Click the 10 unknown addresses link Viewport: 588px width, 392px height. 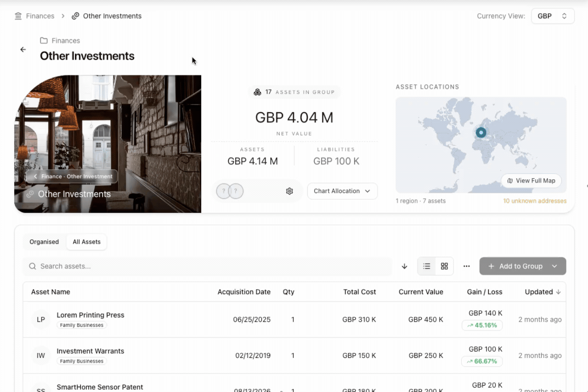(535, 201)
